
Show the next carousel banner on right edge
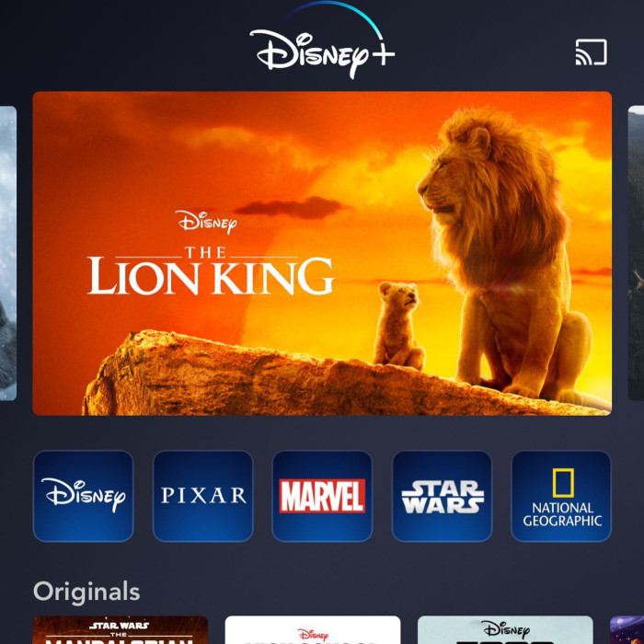[636, 253]
